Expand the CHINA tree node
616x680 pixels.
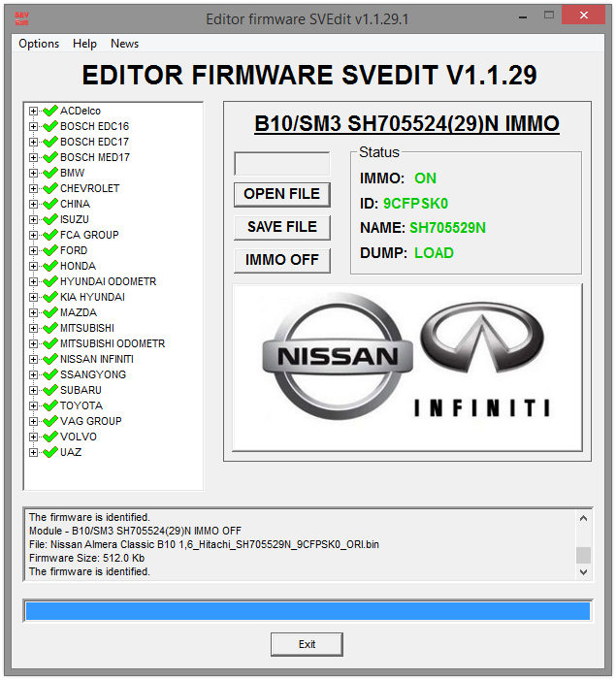[x=33, y=204]
